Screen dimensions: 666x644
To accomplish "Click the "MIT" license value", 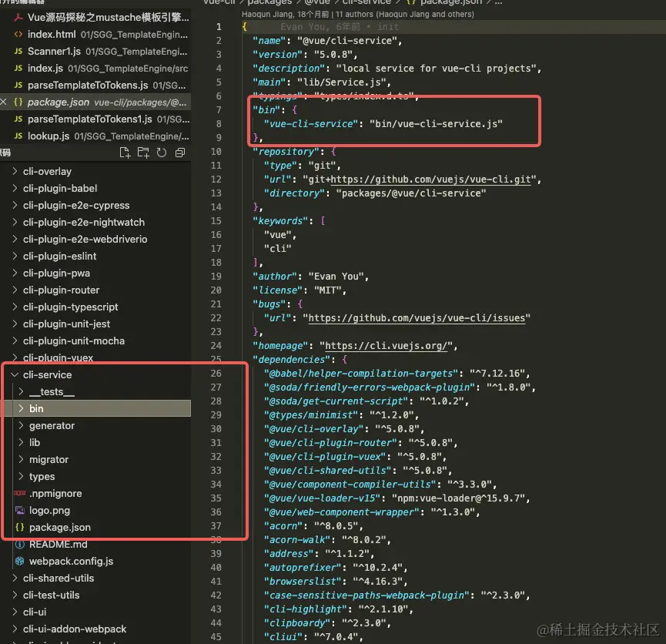I will click(327, 290).
